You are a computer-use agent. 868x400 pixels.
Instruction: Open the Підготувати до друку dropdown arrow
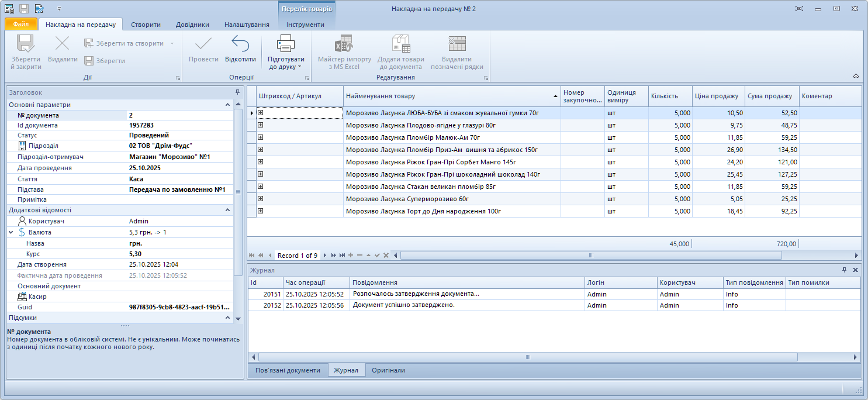(307, 67)
